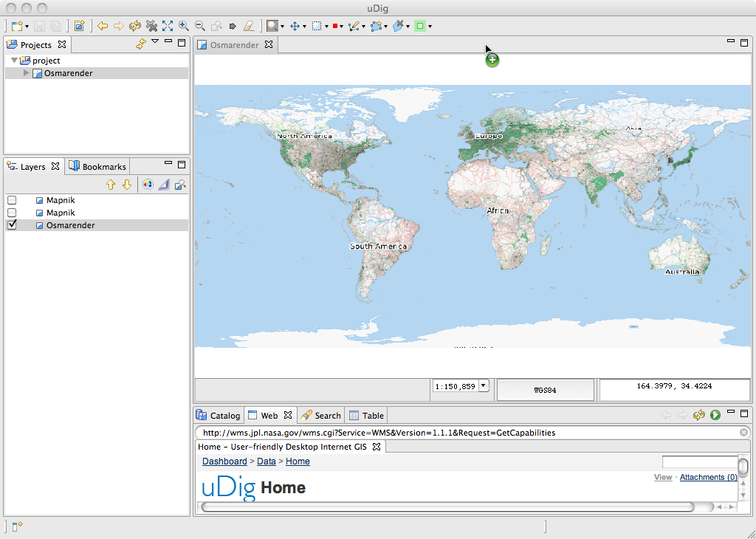Uncheck the Osmarender layer visibility
The width and height of the screenshot is (756, 539).
tap(10, 225)
